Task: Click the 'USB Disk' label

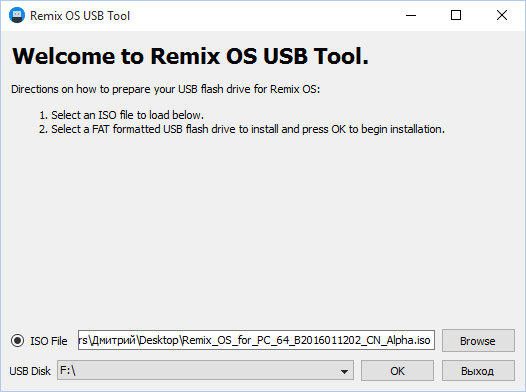Action: [x=30, y=371]
